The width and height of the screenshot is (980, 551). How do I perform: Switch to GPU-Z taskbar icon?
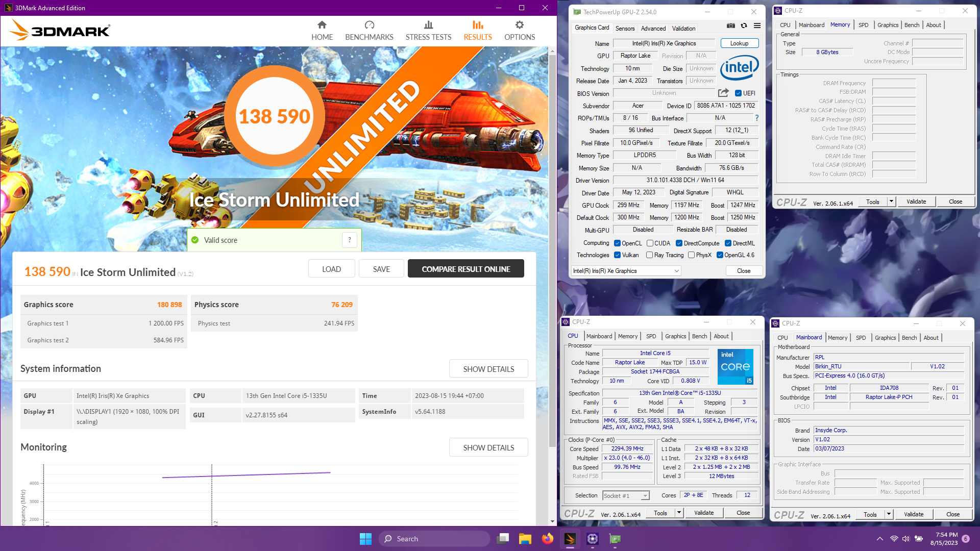click(x=615, y=539)
